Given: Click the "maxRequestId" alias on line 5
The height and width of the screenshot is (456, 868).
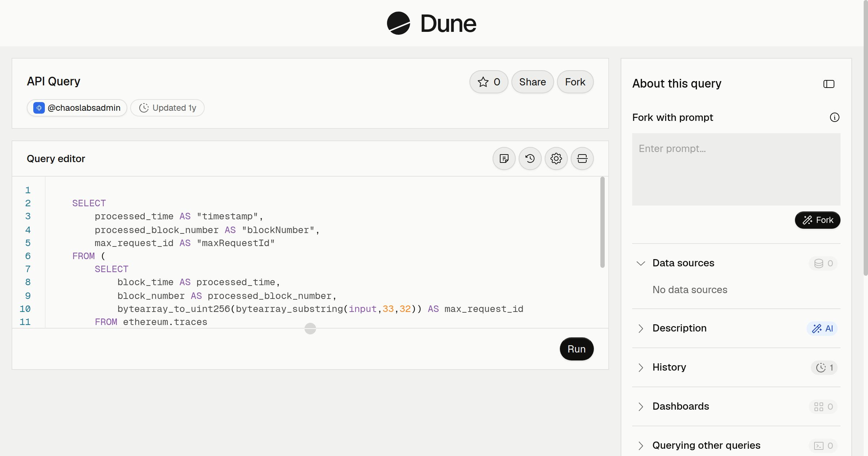Looking at the screenshot, I should [x=235, y=243].
